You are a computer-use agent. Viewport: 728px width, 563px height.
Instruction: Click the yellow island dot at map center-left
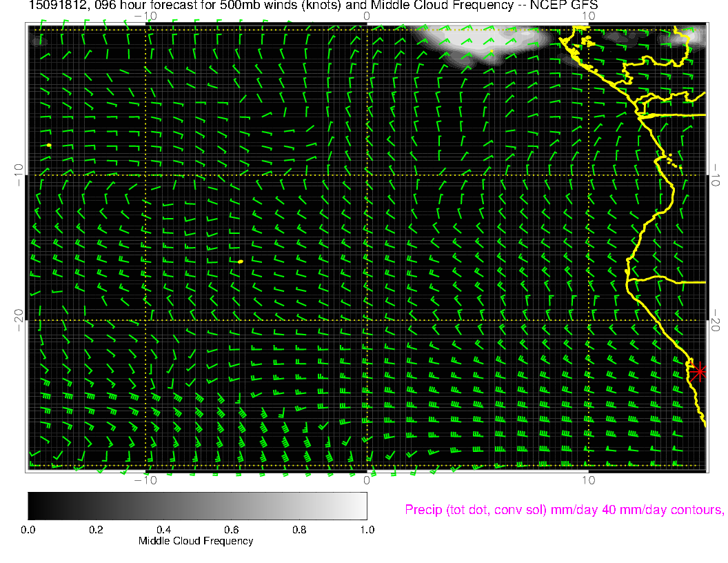(240, 261)
